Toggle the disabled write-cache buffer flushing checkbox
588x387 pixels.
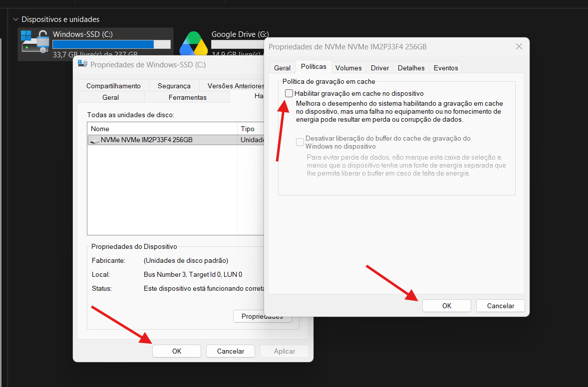[x=299, y=142]
